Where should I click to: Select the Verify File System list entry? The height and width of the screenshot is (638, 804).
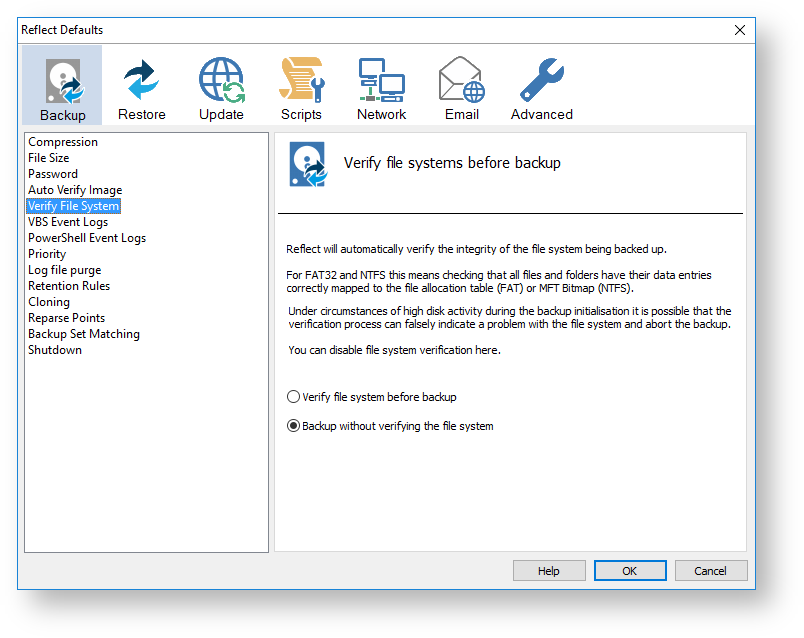(73, 206)
